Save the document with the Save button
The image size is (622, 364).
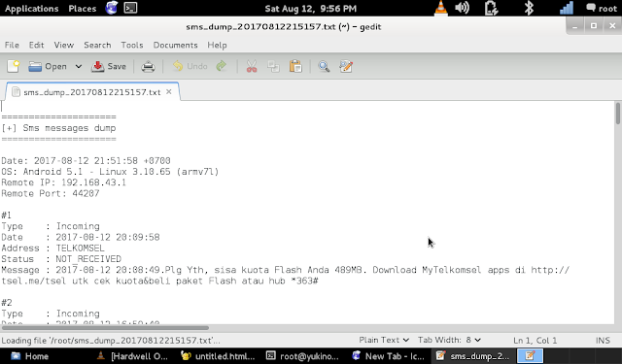109,66
